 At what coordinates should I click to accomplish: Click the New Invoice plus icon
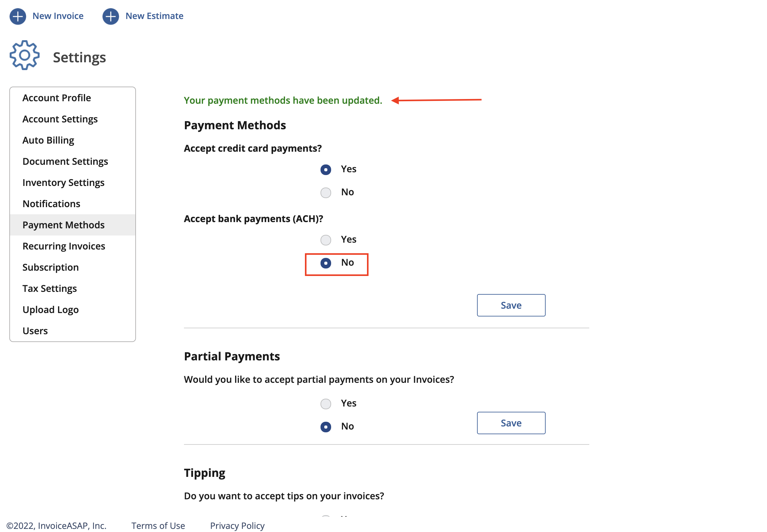(18, 16)
